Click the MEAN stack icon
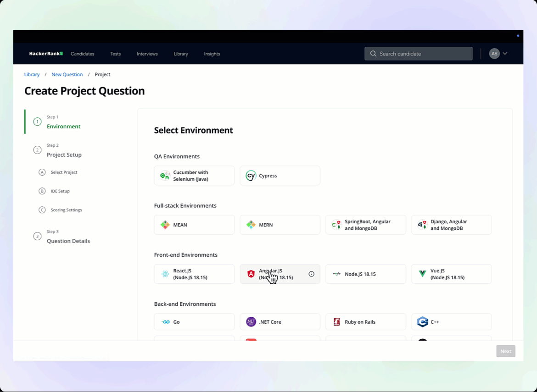The image size is (537, 392). click(x=165, y=225)
